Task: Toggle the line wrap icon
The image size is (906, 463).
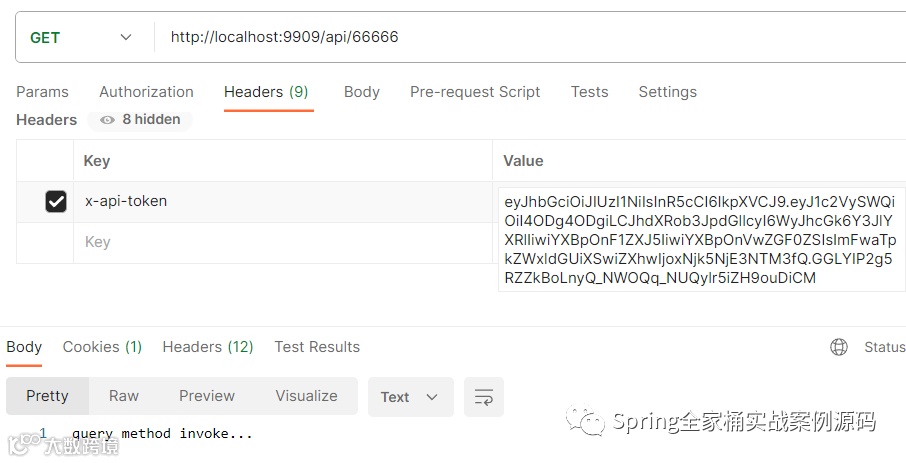Action: 484,397
